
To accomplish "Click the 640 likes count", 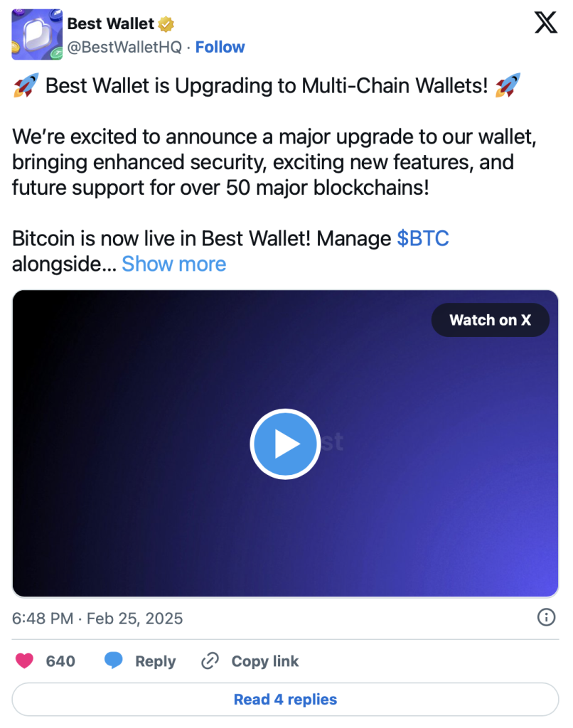I will (60, 661).
